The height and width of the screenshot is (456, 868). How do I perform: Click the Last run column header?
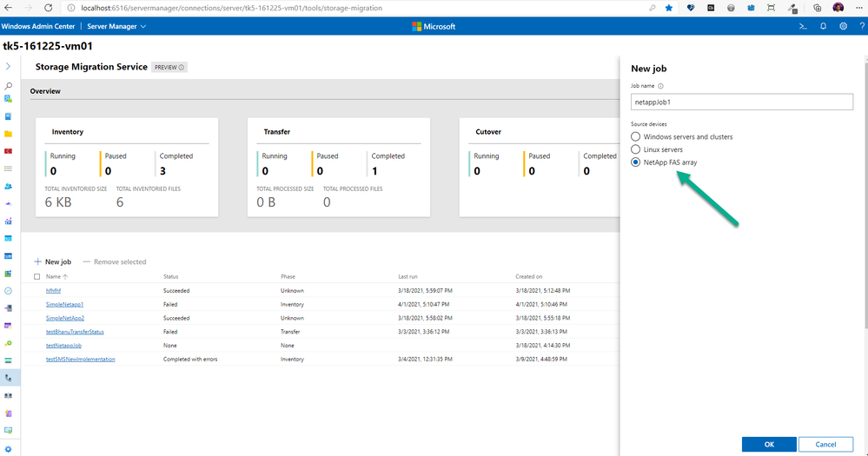tap(407, 277)
